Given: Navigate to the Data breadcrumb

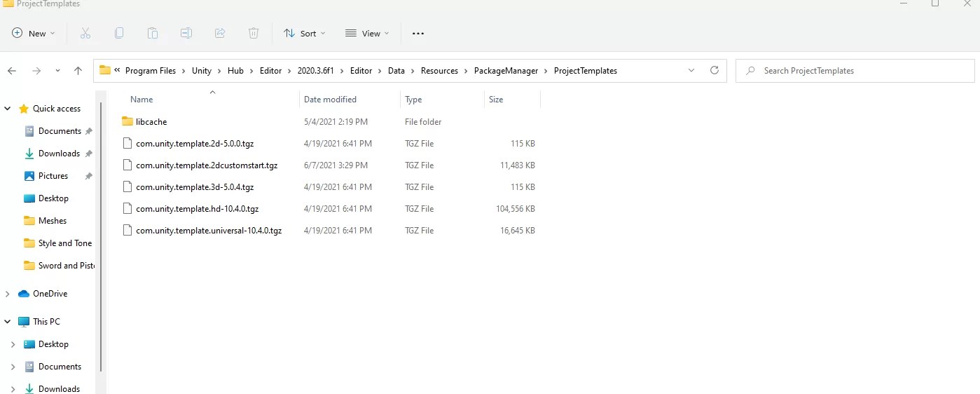Looking at the screenshot, I should (396, 71).
